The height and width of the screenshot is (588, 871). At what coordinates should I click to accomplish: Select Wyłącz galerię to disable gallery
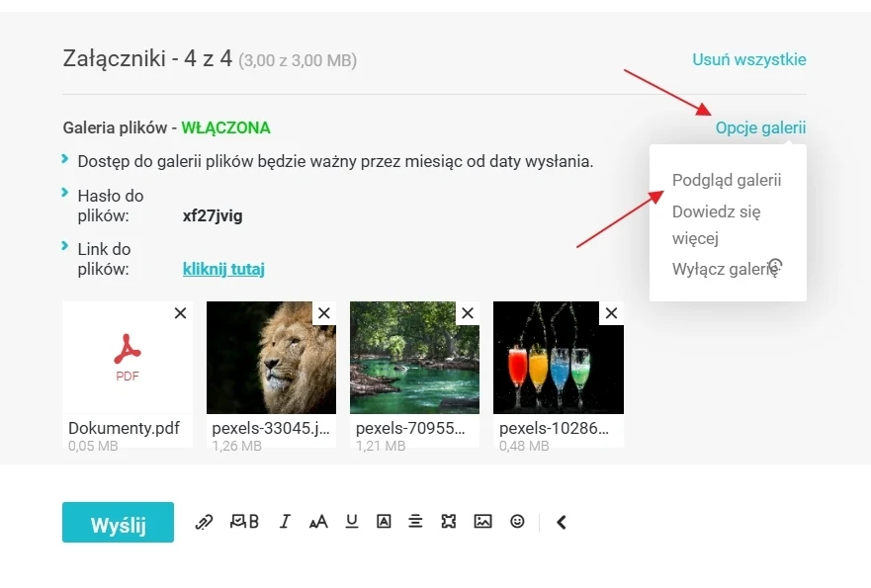[x=725, y=269]
